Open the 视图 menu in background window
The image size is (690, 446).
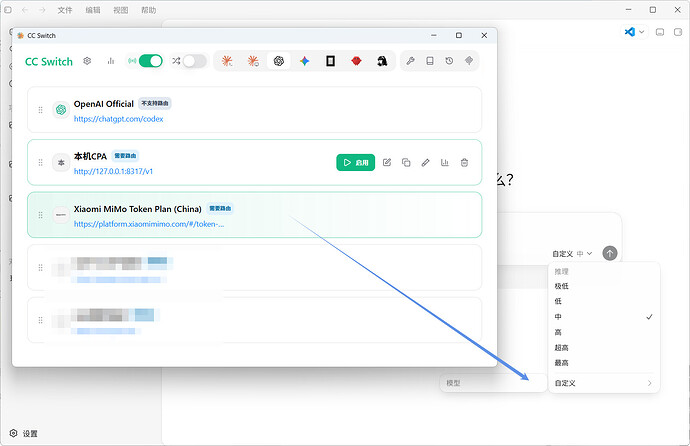pyautogui.click(x=121, y=10)
